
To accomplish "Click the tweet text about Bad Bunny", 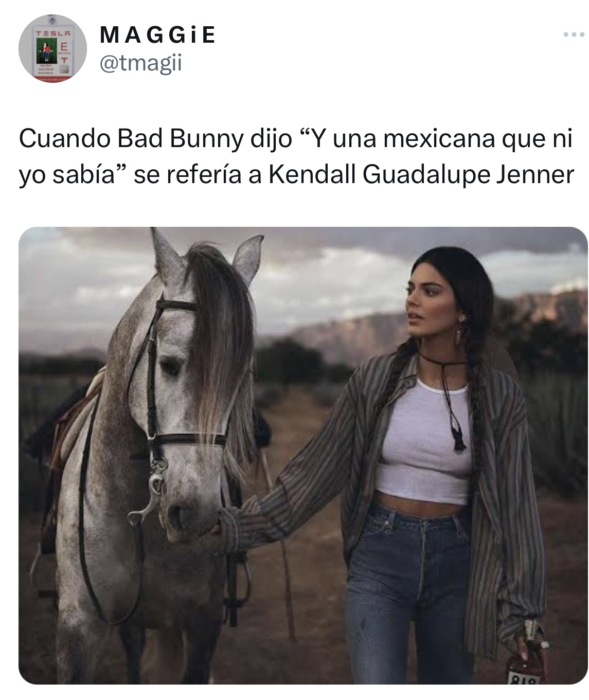I will click(x=296, y=157).
